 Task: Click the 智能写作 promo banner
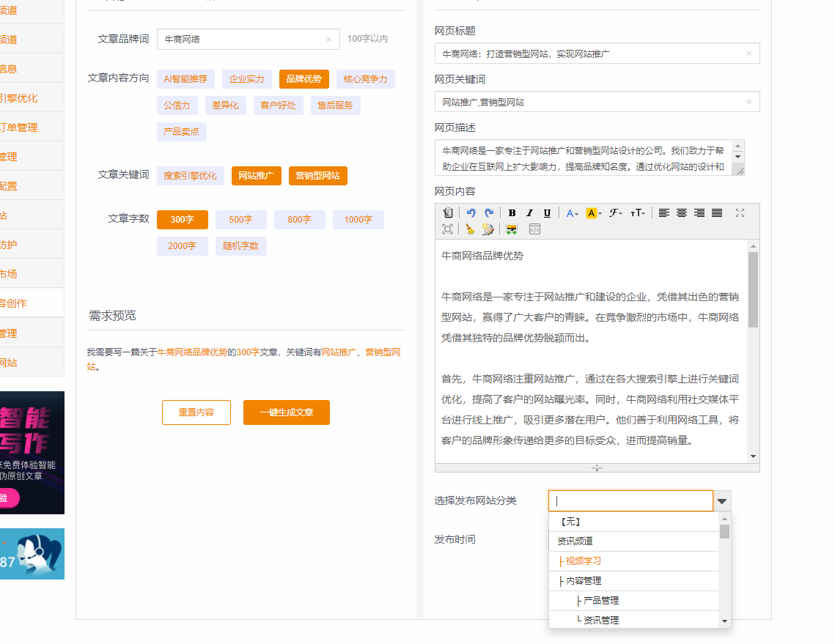pos(32,453)
